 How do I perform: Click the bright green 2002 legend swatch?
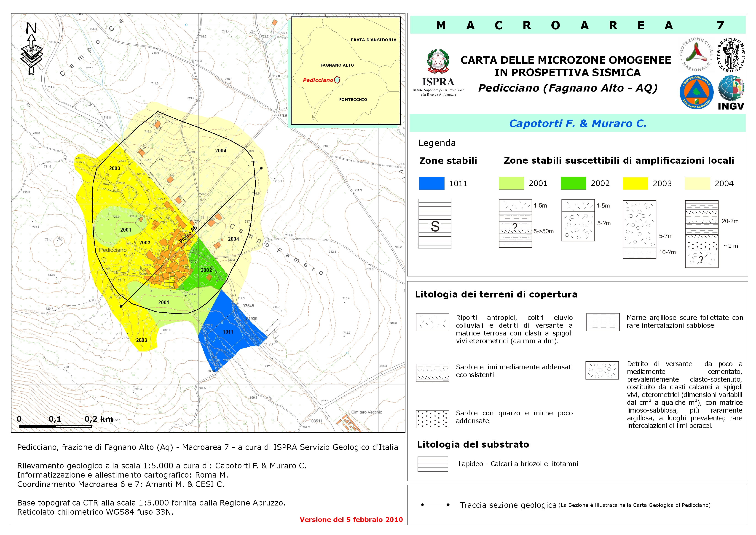[573, 183]
